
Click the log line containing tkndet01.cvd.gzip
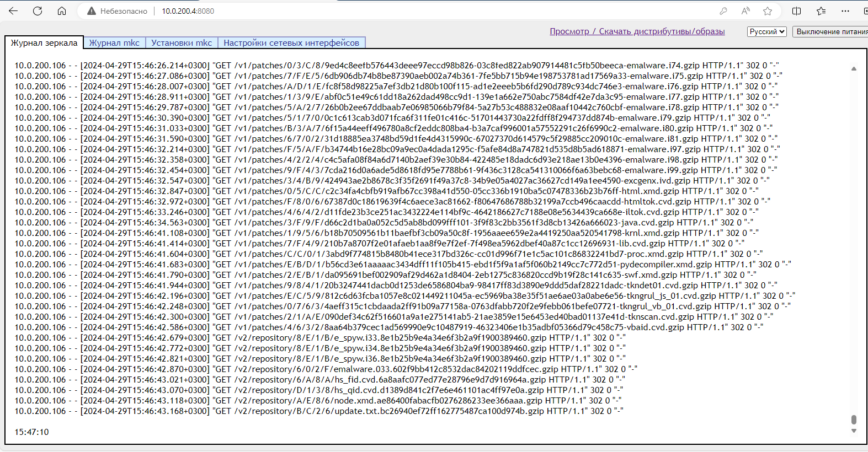click(396, 286)
